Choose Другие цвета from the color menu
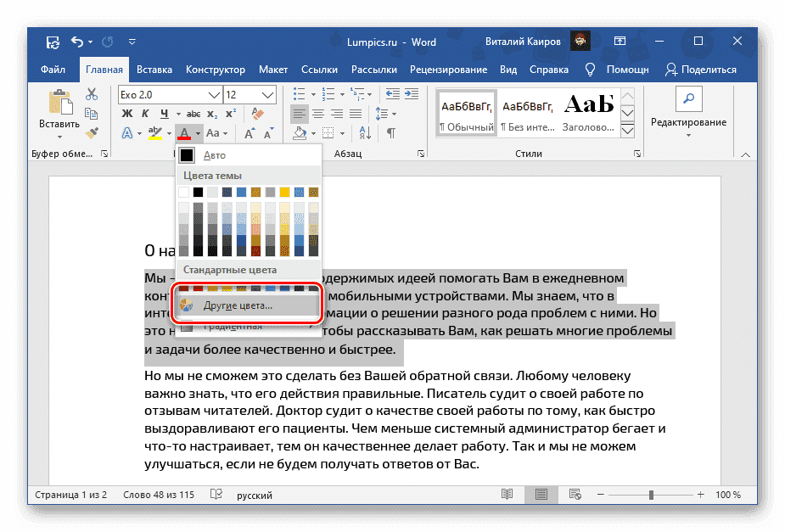This screenshot has width=785, height=532. coord(240,303)
